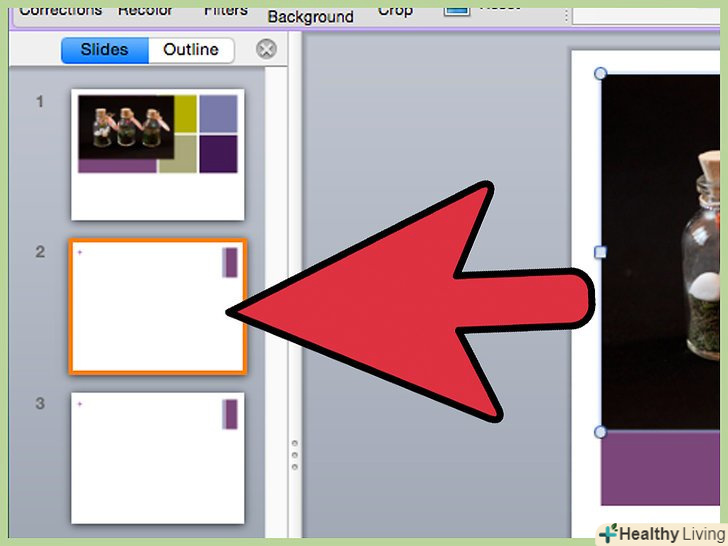Open the Recolor option in toolbar
This screenshot has width=728, height=546.
click(145, 11)
